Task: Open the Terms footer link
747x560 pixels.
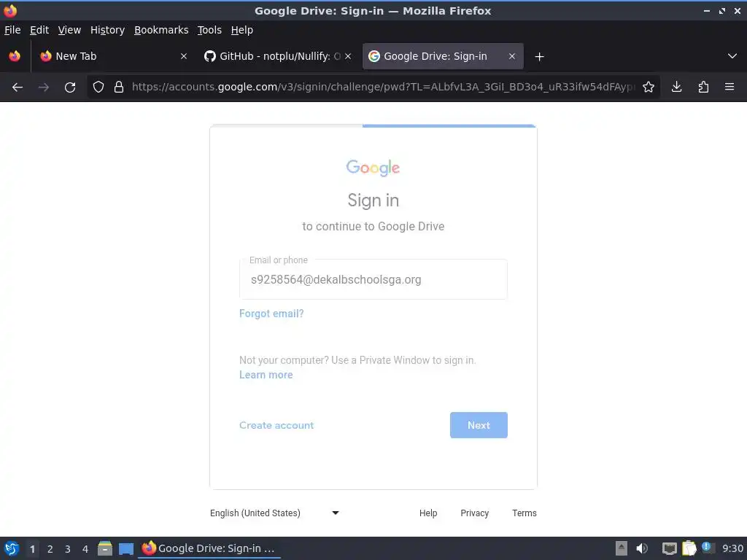Action: tap(524, 513)
